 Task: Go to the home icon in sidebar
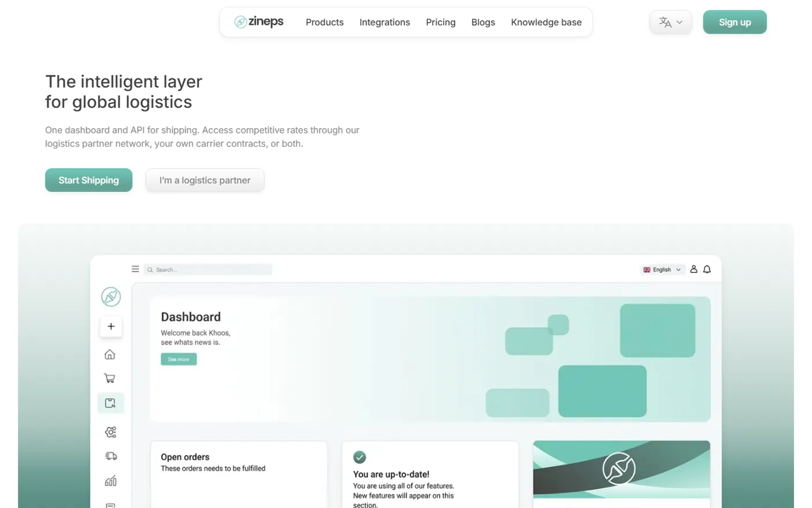(x=110, y=354)
